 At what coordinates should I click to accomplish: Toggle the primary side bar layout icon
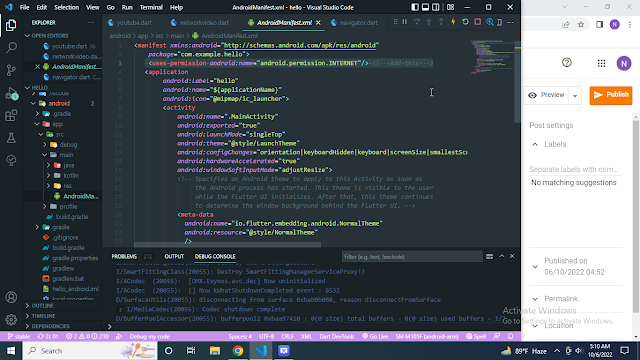pyautogui.click(x=415, y=7)
